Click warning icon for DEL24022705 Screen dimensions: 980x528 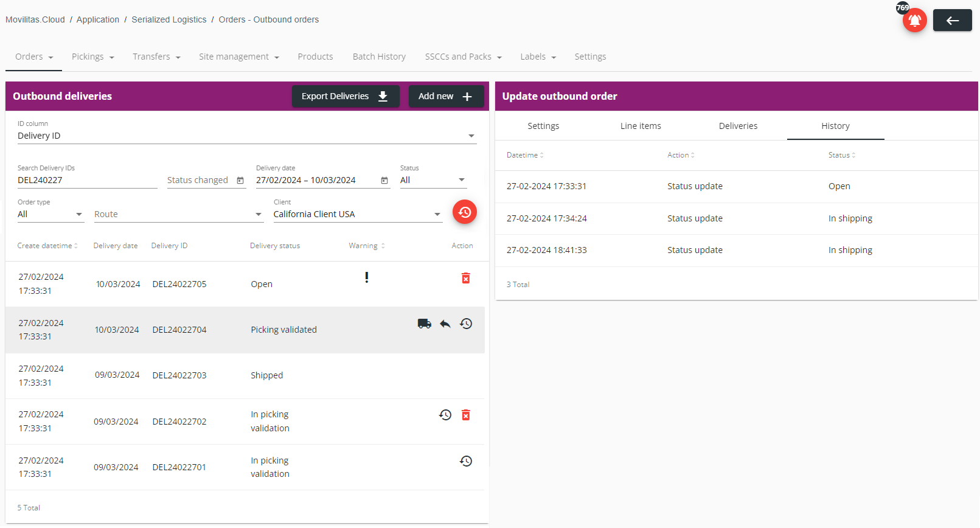(x=366, y=277)
